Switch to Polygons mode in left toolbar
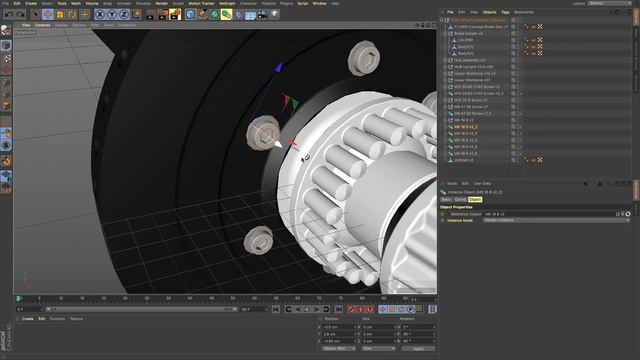The image size is (640, 360). coord(6,106)
